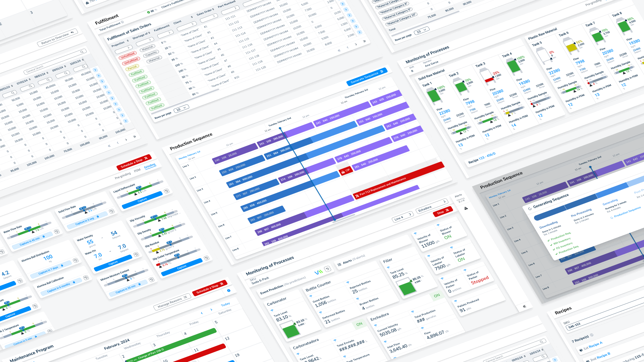644x362 pixels.
Task: Sort by 10/01/24 column header in left table
Action: point(76,62)
